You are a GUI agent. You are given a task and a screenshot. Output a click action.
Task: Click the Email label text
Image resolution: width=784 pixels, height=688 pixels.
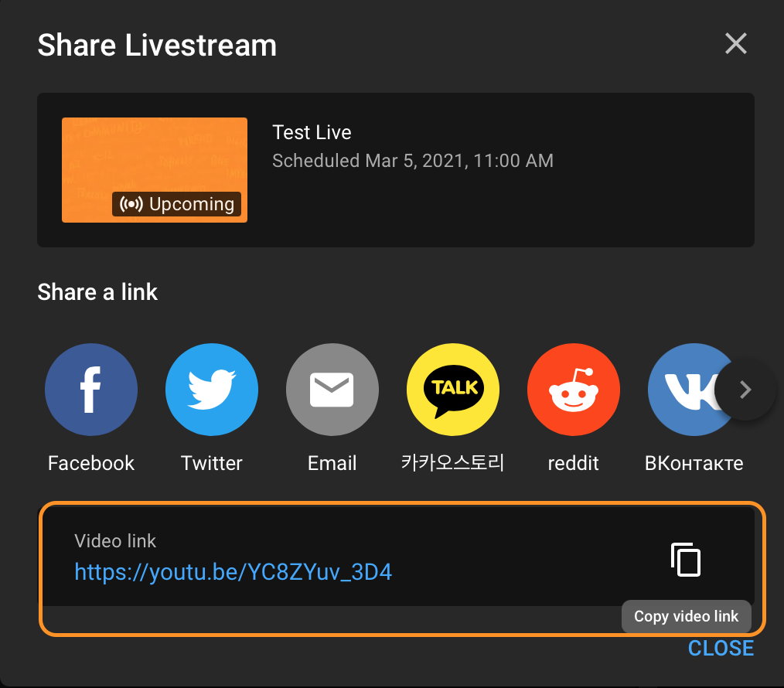pos(332,463)
